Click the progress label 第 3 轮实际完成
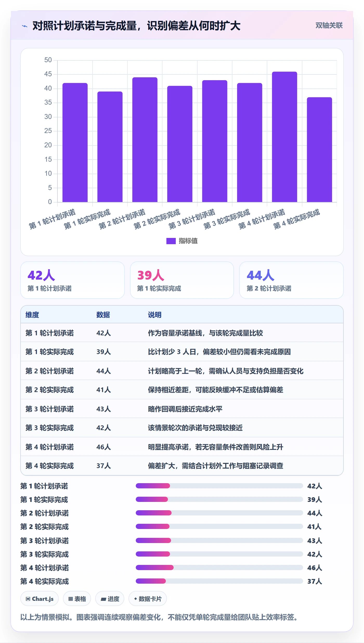 click(44, 554)
